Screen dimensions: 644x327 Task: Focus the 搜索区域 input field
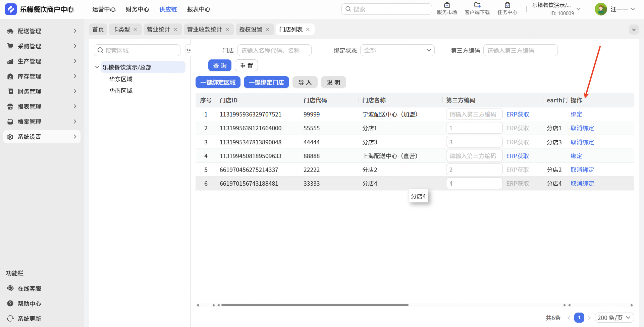[137, 50]
